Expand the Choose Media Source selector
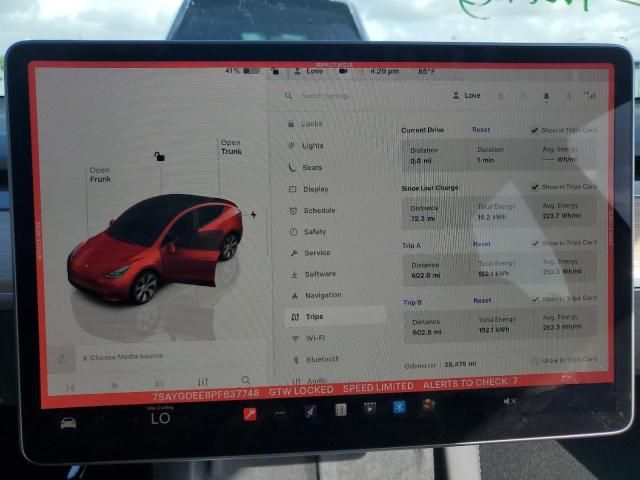 tap(125, 357)
